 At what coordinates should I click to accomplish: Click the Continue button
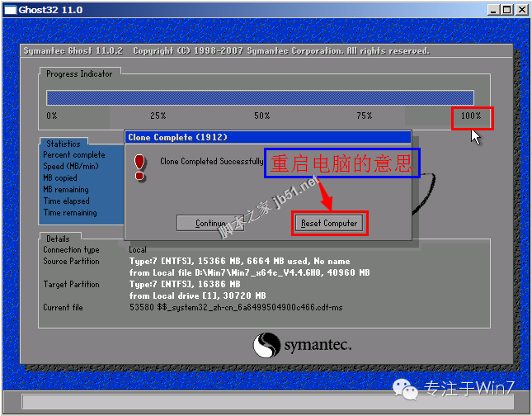click(x=210, y=223)
